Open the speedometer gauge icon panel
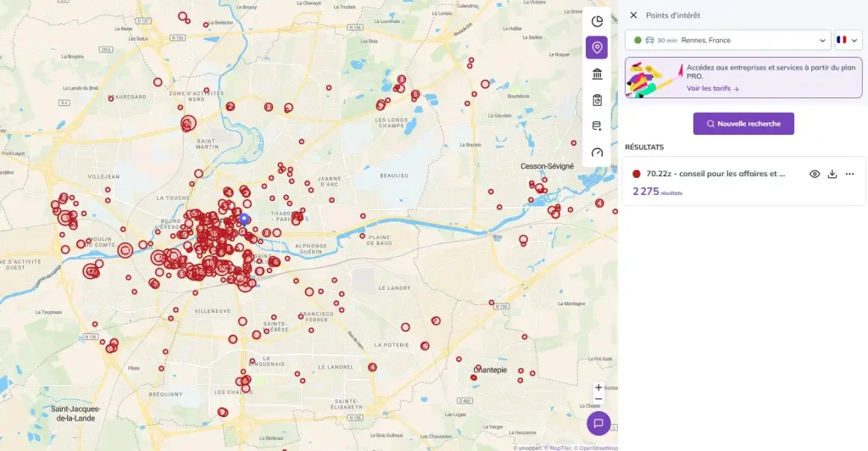 (597, 153)
